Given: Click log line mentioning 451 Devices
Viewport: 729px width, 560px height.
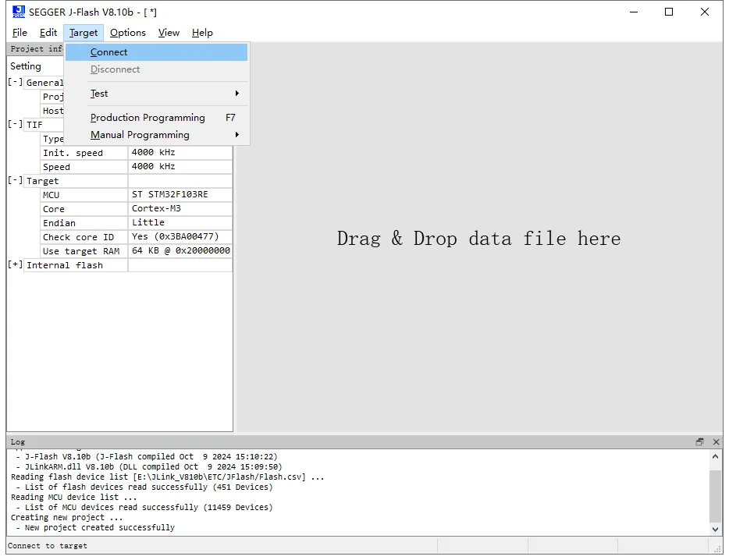Looking at the screenshot, I should [x=144, y=487].
